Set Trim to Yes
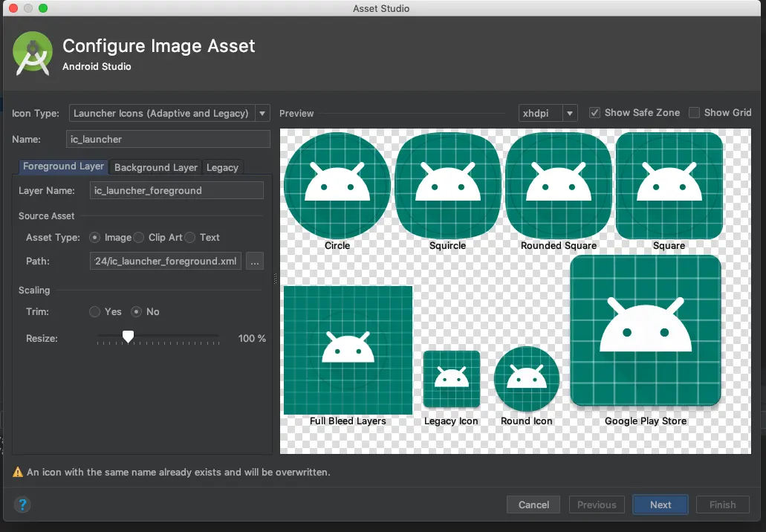This screenshot has width=766, height=532. tap(95, 311)
